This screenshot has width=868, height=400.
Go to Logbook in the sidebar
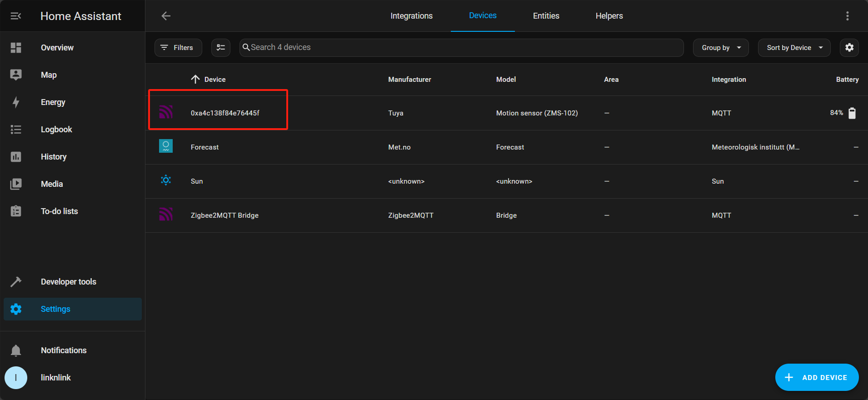pyautogui.click(x=56, y=130)
